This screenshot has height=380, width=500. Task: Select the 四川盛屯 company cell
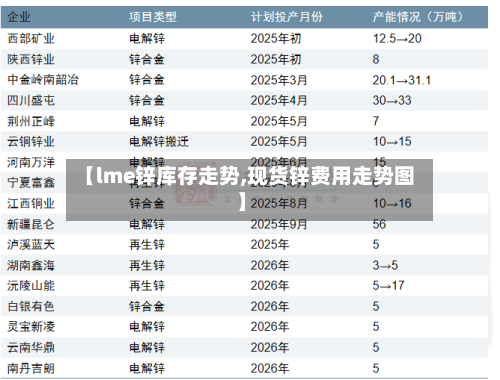(31, 101)
